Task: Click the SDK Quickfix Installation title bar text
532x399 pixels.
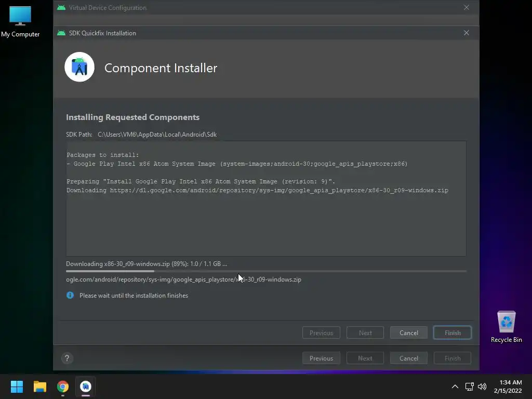Action: [102, 33]
